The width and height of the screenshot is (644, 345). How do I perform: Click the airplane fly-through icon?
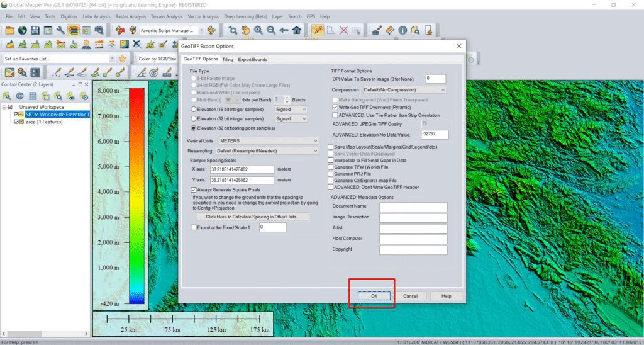(x=136, y=45)
